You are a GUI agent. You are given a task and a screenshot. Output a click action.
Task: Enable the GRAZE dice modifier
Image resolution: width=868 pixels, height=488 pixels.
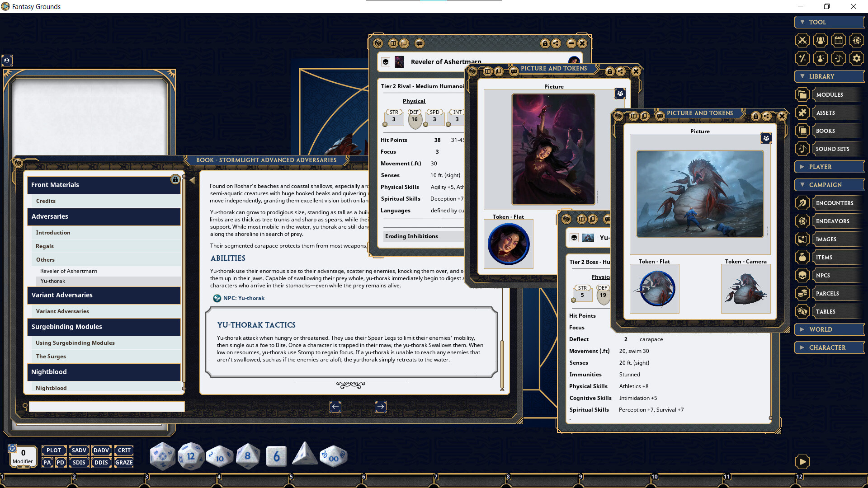click(x=123, y=462)
